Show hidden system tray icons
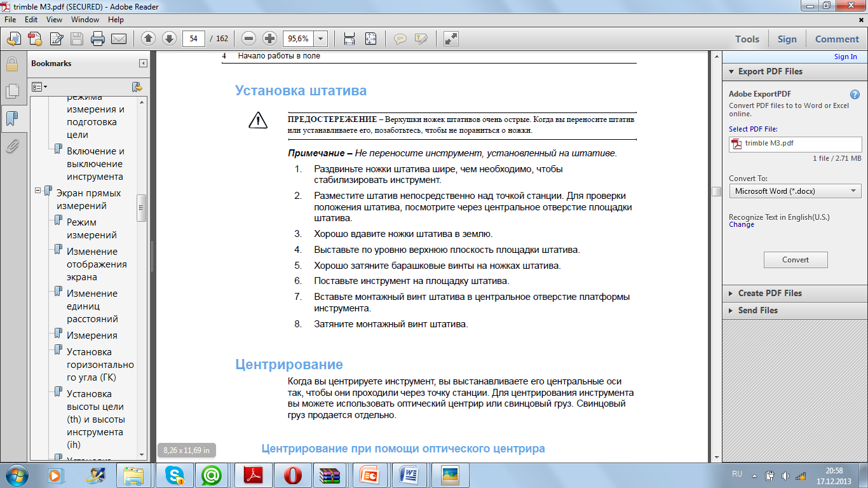868x488 pixels. coord(754,475)
